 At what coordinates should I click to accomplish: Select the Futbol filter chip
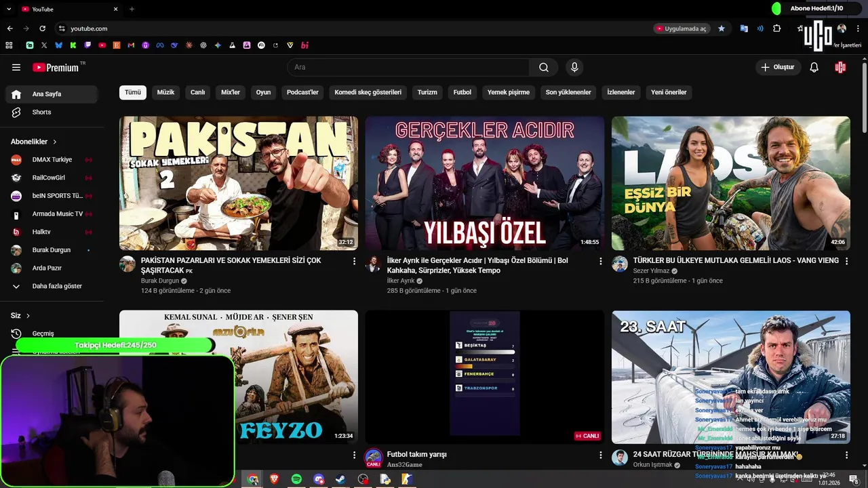tap(462, 92)
